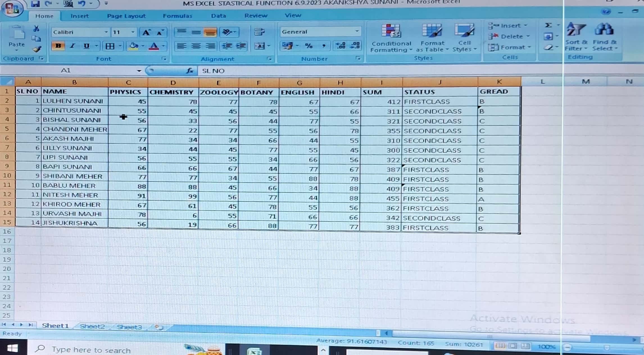Expand the Name Box dropdown arrow
644x355 pixels.
click(139, 71)
